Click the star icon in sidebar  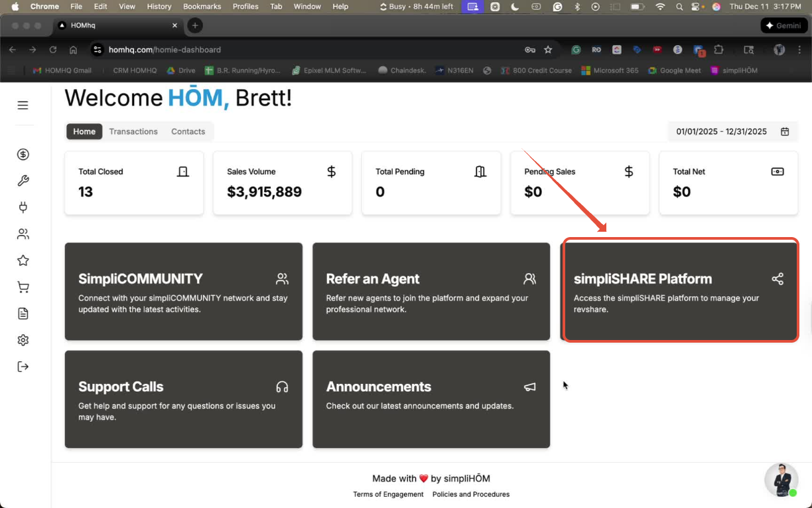(x=23, y=260)
